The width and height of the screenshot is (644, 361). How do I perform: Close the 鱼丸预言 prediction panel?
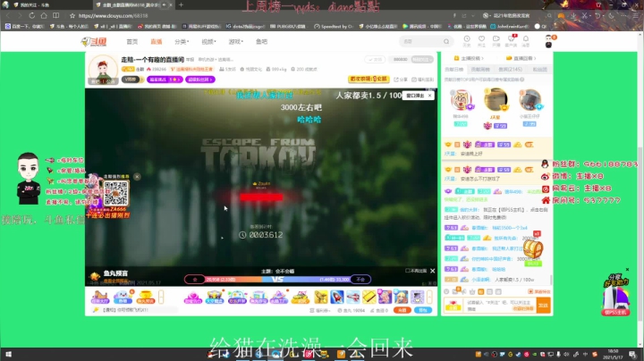coord(433,271)
